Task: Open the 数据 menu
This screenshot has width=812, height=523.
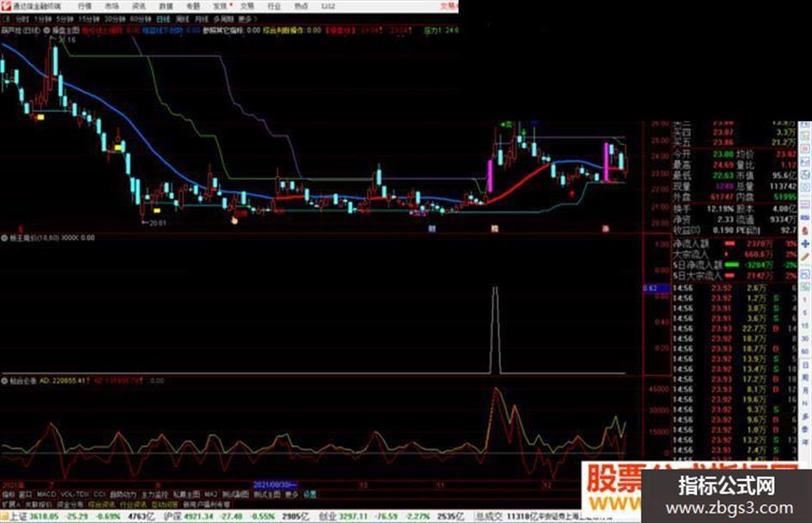Action: pos(166,6)
